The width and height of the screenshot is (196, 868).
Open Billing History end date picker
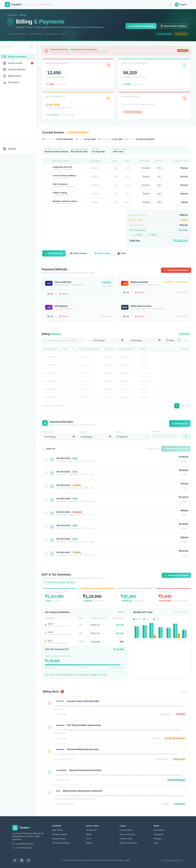[x=145, y=340]
